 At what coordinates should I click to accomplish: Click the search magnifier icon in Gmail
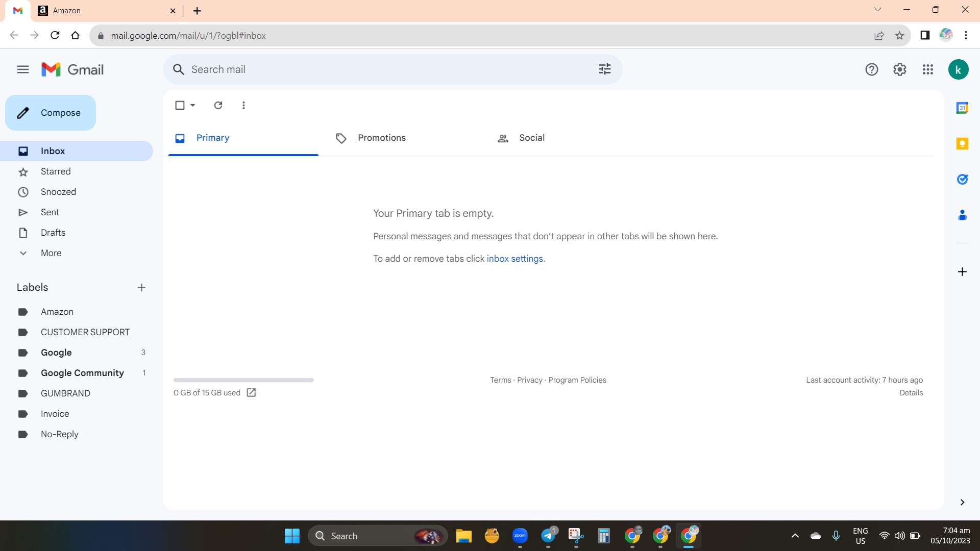point(178,69)
